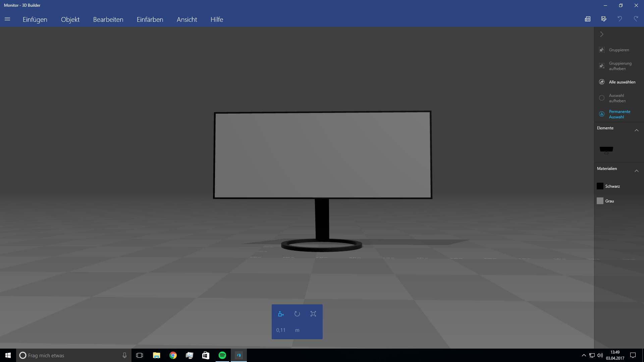Enable Permanente Auswahl
This screenshot has height=362, width=644.
point(619,114)
